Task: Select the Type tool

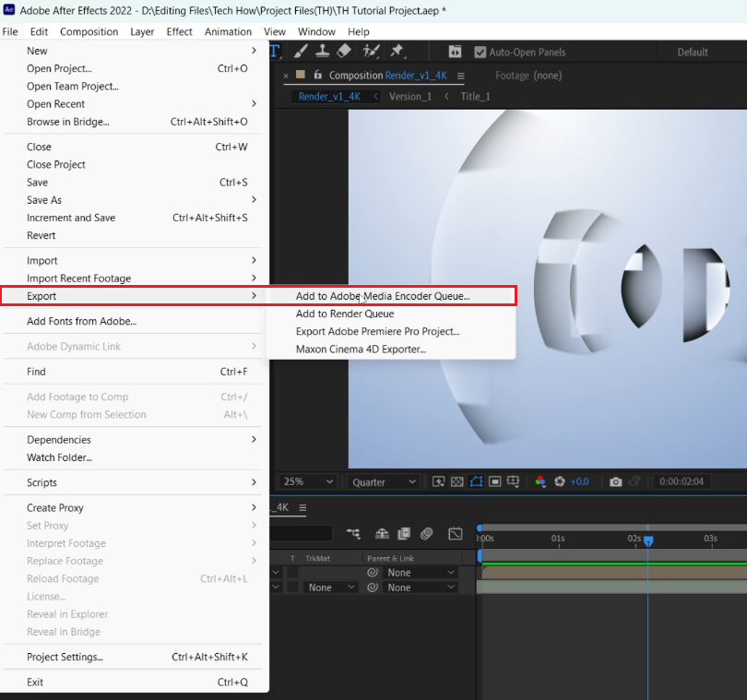Action: [276, 51]
